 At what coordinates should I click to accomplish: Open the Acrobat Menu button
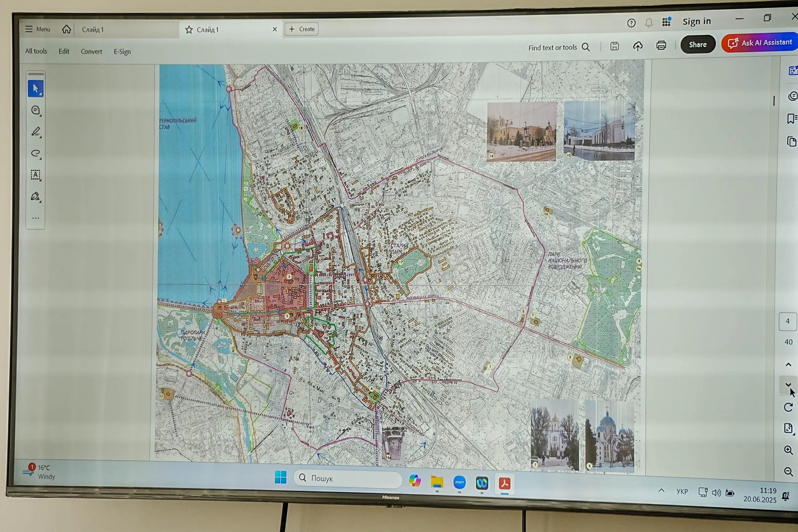click(x=38, y=29)
